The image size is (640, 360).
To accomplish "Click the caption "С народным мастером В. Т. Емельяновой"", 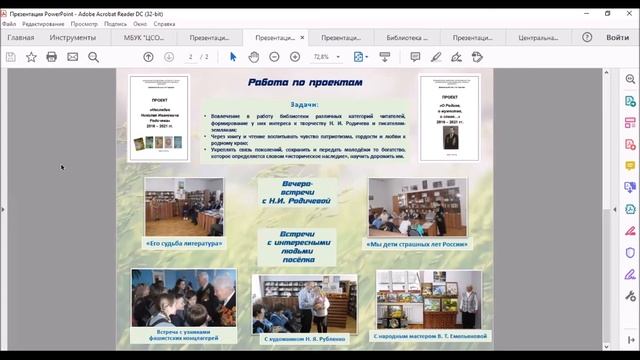I will click(x=430, y=336).
